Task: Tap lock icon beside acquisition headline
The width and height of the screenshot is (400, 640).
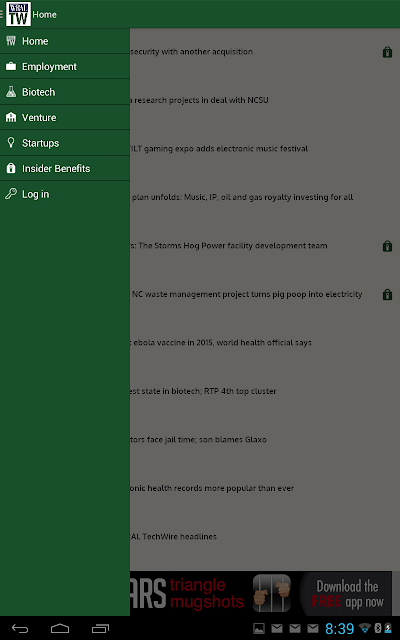Action: [387, 52]
